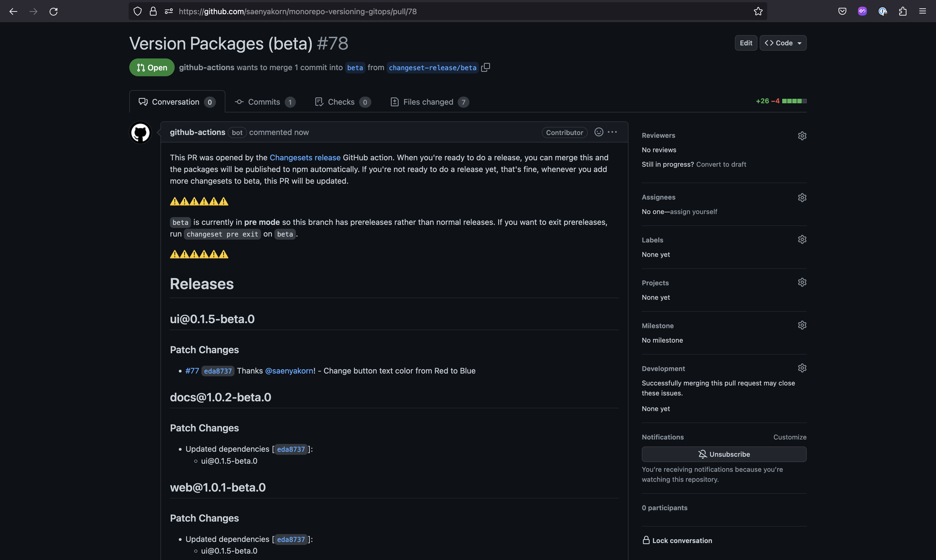
Task: Open the purple extension icon
Action: [x=862, y=11]
